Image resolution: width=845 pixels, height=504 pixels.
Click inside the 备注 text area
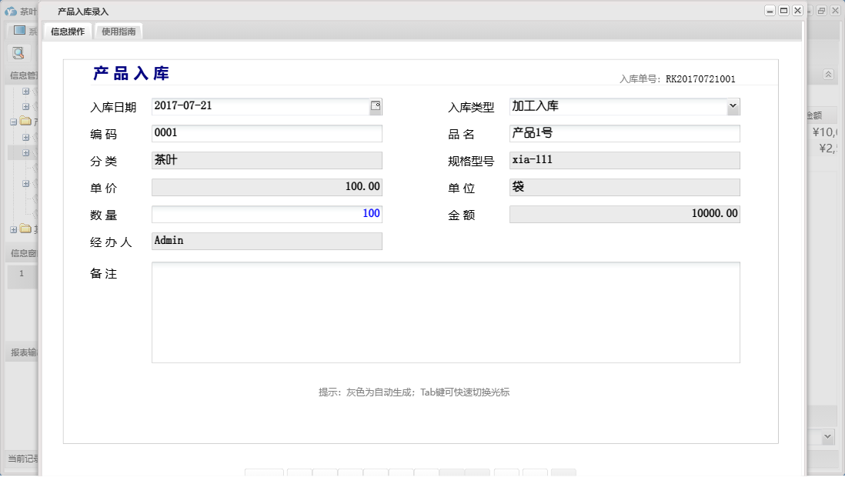point(445,312)
